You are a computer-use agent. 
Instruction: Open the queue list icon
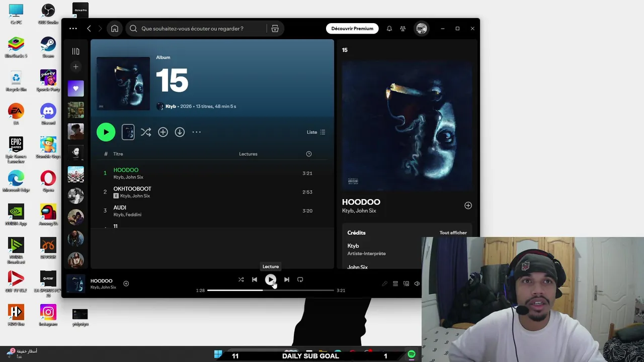(395, 284)
